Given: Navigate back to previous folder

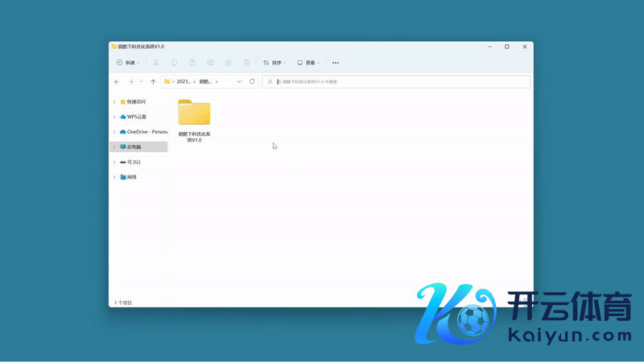Looking at the screenshot, I should (x=118, y=81).
